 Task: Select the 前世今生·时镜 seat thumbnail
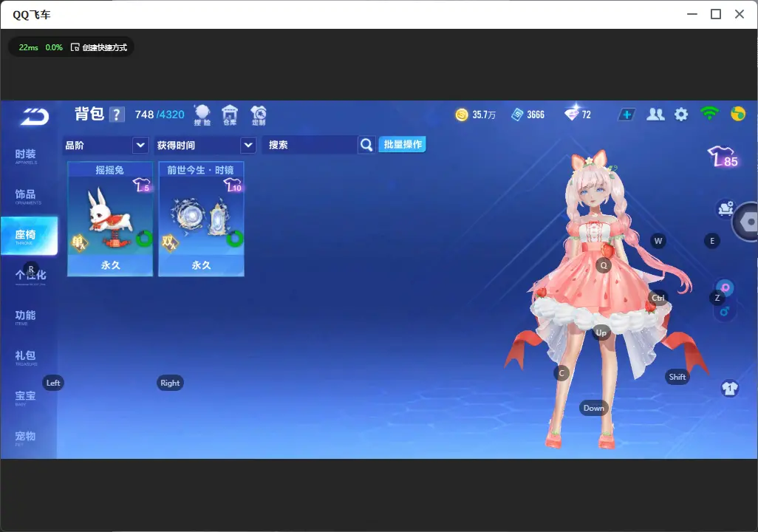[x=201, y=219]
